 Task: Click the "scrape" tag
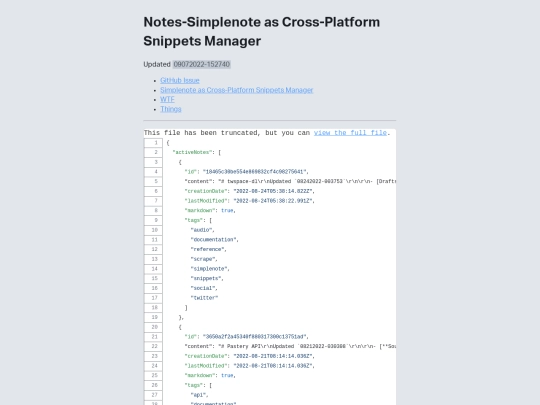pyautogui.click(x=203, y=259)
